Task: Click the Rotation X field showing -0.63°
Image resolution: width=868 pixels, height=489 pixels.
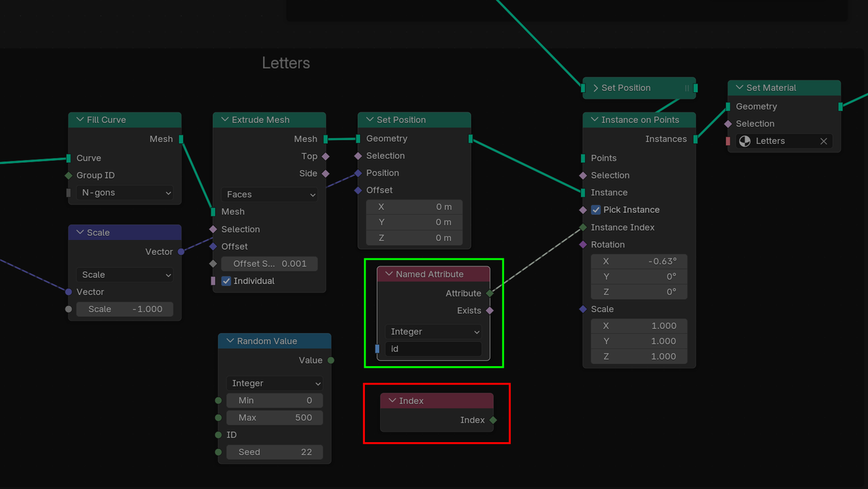Action: point(639,261)
